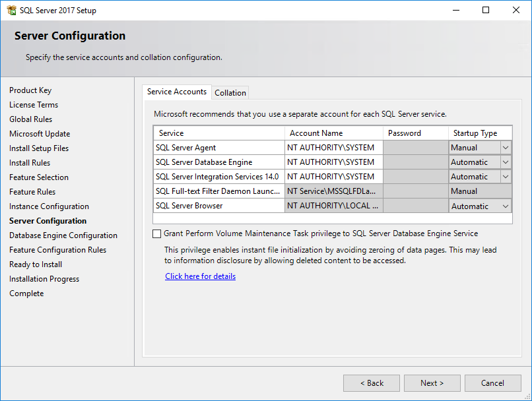Enable Grant Perform Volume Maintenance Task checkbox
This screenshot has width=532, height=401.
(156, 233)
